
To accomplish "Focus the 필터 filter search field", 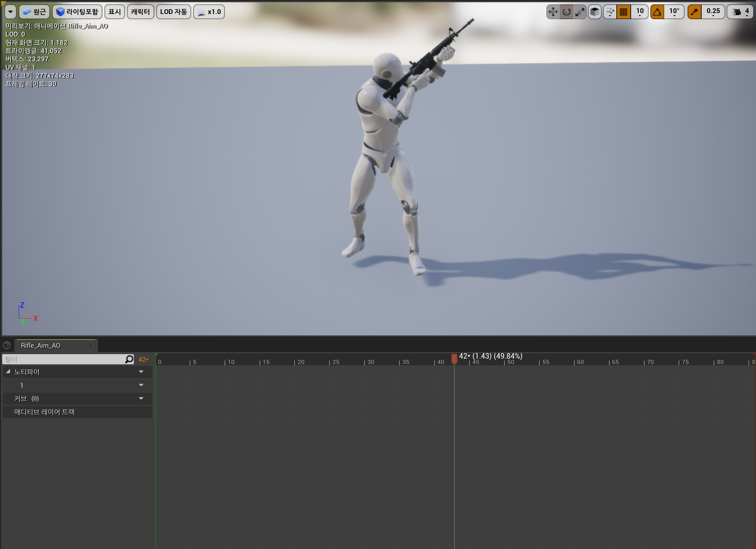I will (x=63, y=359).
